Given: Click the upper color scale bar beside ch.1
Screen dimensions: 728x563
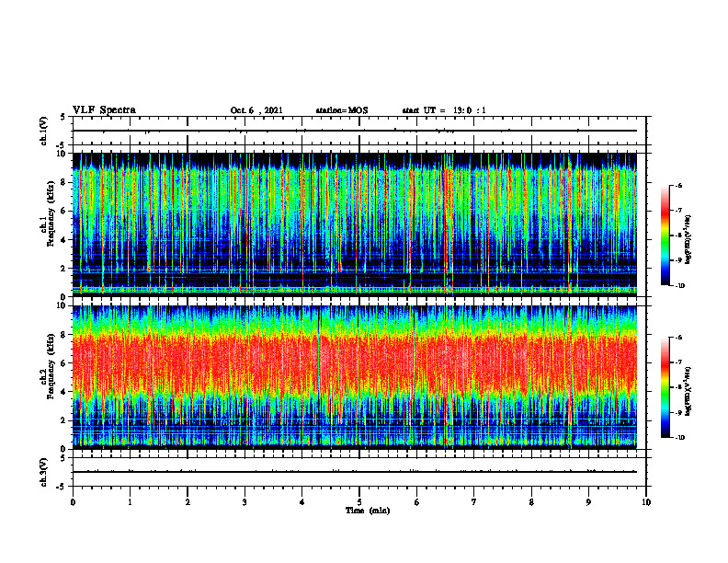Looking at the screenshot, I should point(665,236).
